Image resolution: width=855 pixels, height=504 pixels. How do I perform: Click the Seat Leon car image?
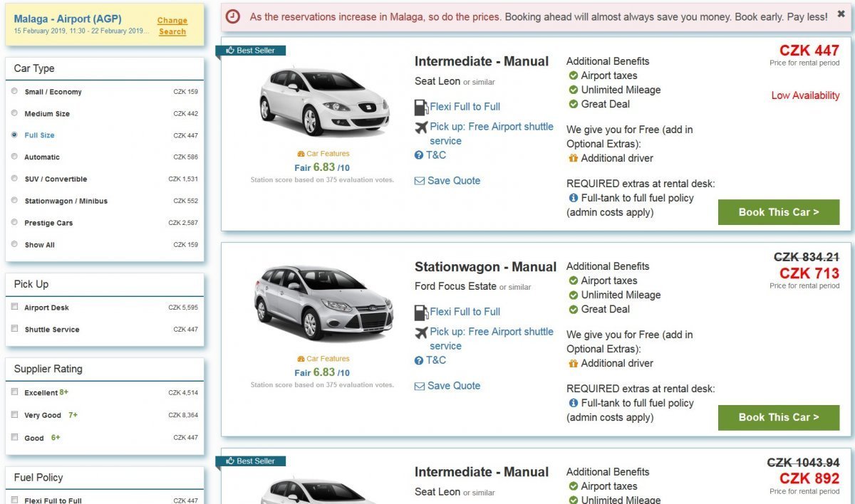[323, 100]
